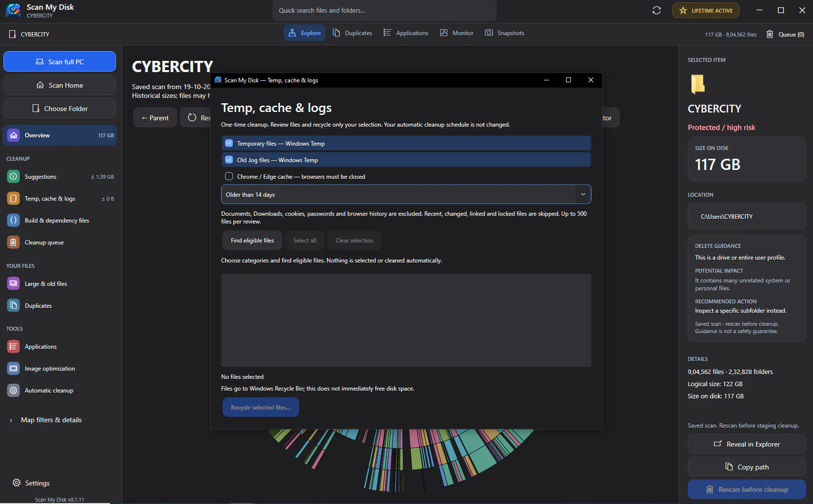Viewport: 813px width, 504px height.
Task: Click the Scan full PC button
Action: (59, 62)
